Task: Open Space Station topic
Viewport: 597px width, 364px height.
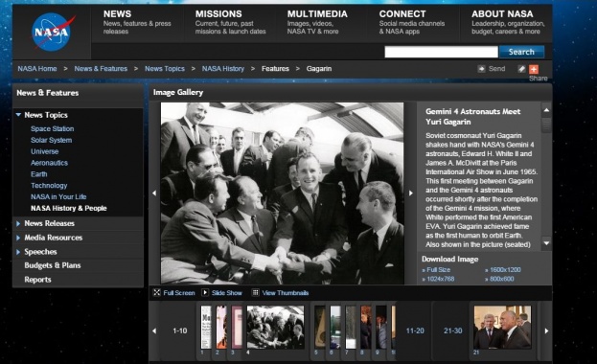Action: click(52, 128)
